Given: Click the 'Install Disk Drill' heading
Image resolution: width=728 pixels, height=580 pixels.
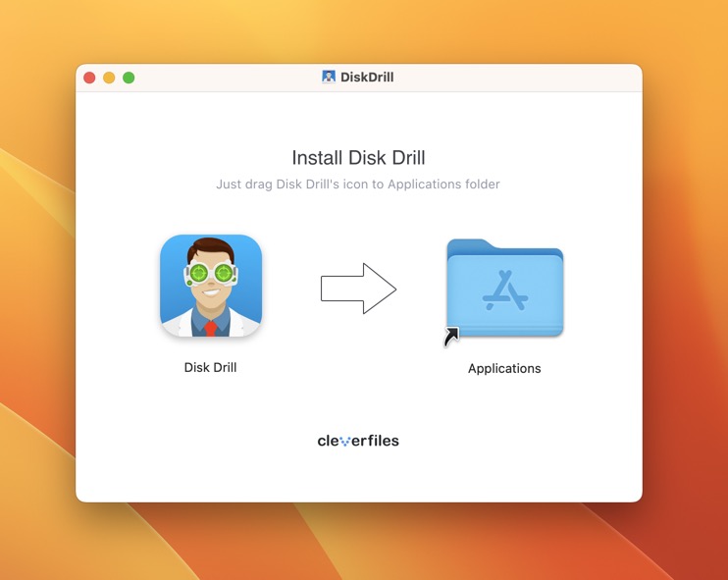Looking at the screenshot, I should click(358, 158).
